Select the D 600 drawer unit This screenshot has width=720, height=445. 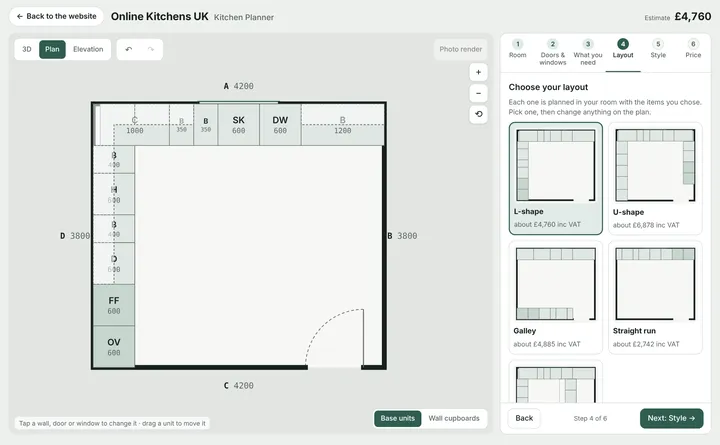(114, 264)
